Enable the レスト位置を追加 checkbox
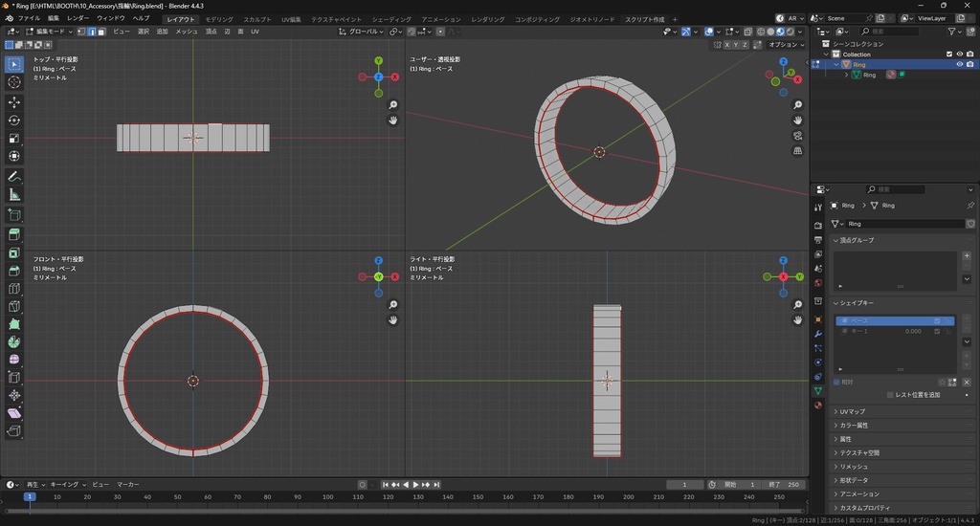This screenshot has width=980, height=526. pyautogui.click(x=890, y=395)
